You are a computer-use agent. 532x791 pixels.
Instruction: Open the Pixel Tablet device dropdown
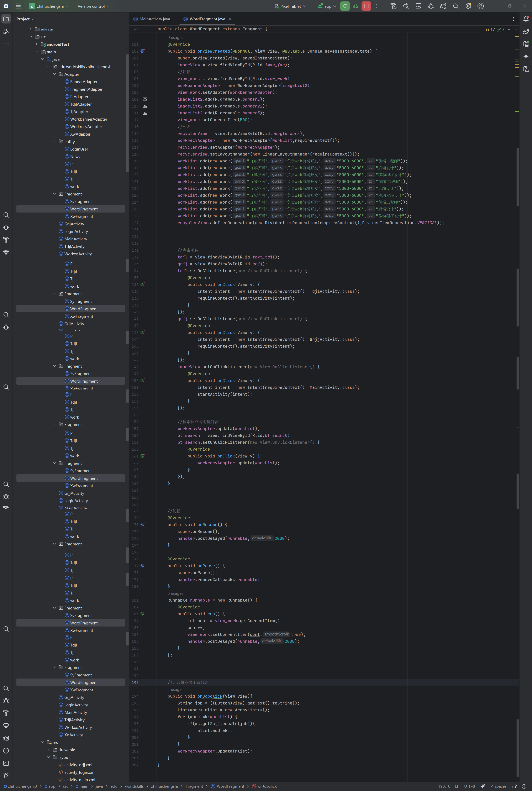(290, 6)
